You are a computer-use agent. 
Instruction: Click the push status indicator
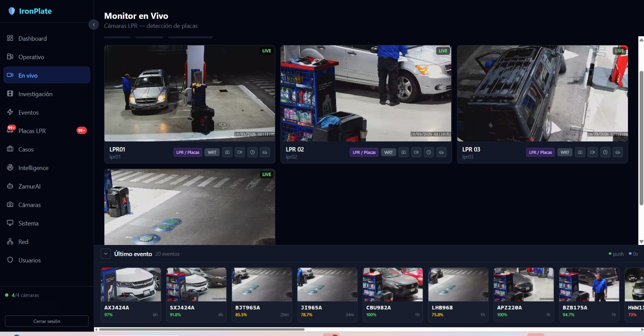click(616, 254)
